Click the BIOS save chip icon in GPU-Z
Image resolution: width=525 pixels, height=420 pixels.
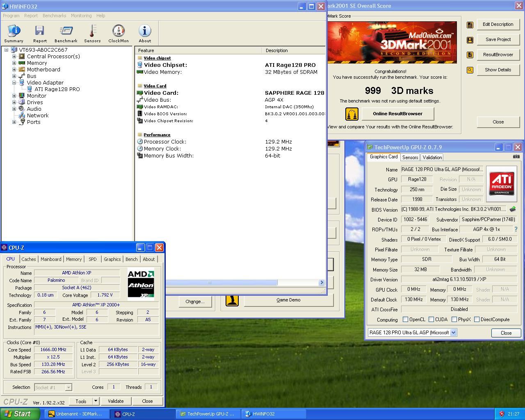click(512, 209)
